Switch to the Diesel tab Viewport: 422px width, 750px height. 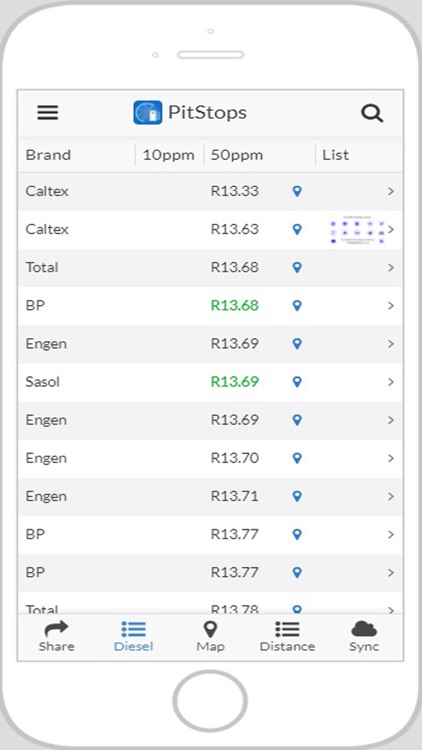point(133,636)
